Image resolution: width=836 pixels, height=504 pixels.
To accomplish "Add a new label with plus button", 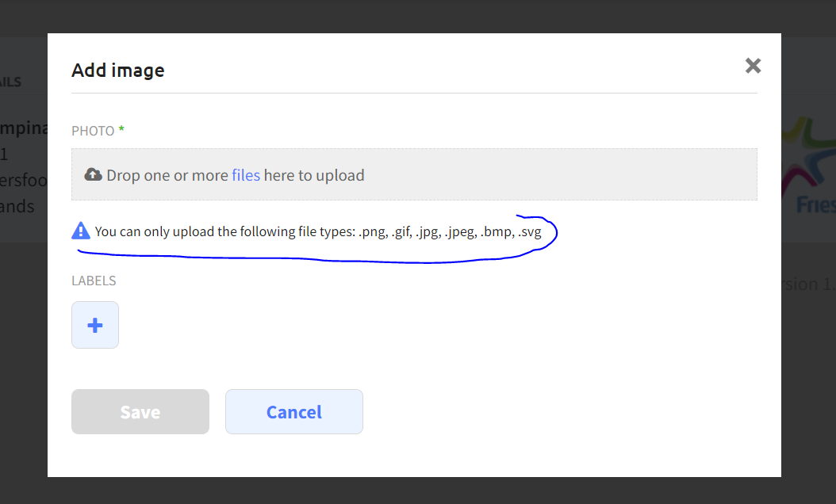I will click(x=95, y=325).
